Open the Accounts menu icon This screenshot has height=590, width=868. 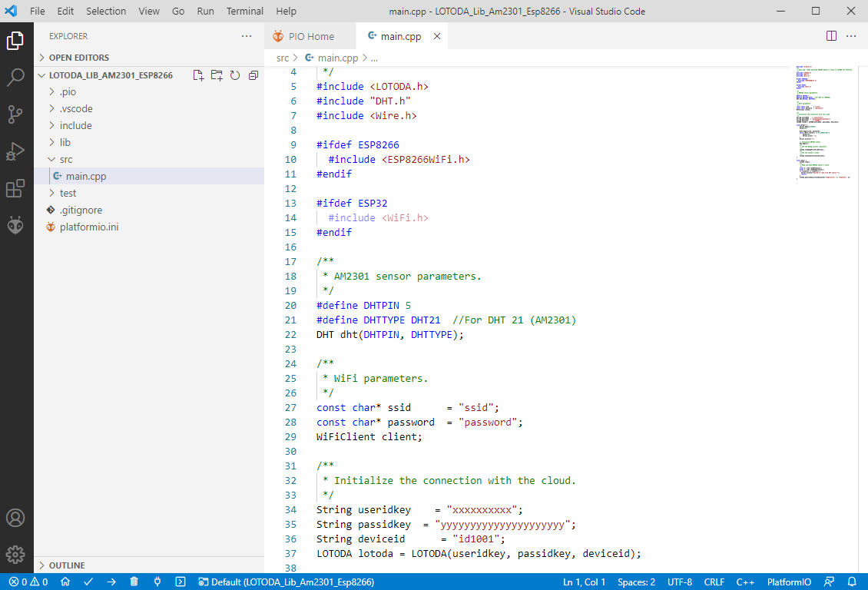tap(15, 518)
